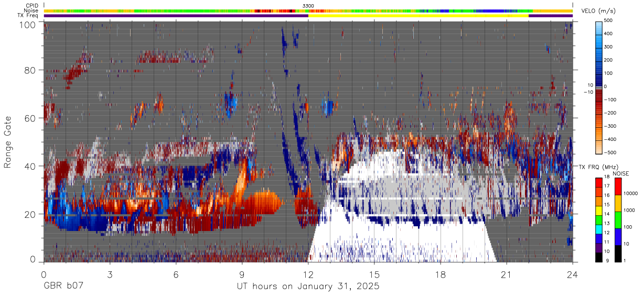This screenshot has width=644, height=297.
Task: Click range gate 20 tick label
Action: [30, 214]
